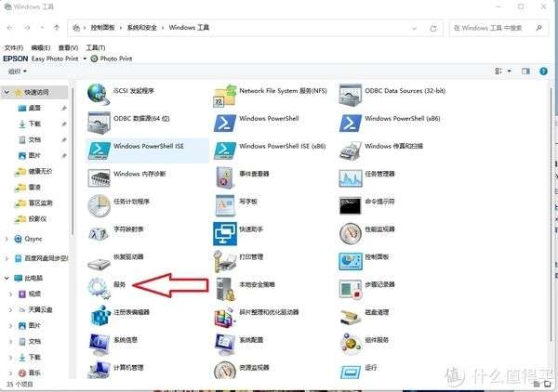Expand the Qsync tree node
Image resolution: width=558 pixels, height=392 pixels.
coord(7,239)
